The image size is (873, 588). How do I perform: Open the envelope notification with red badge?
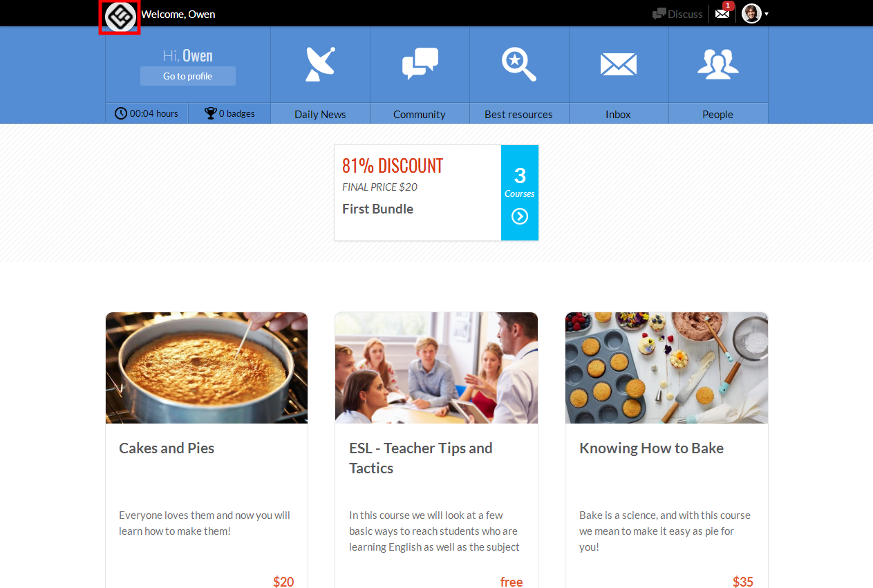[x=724, y=12]
